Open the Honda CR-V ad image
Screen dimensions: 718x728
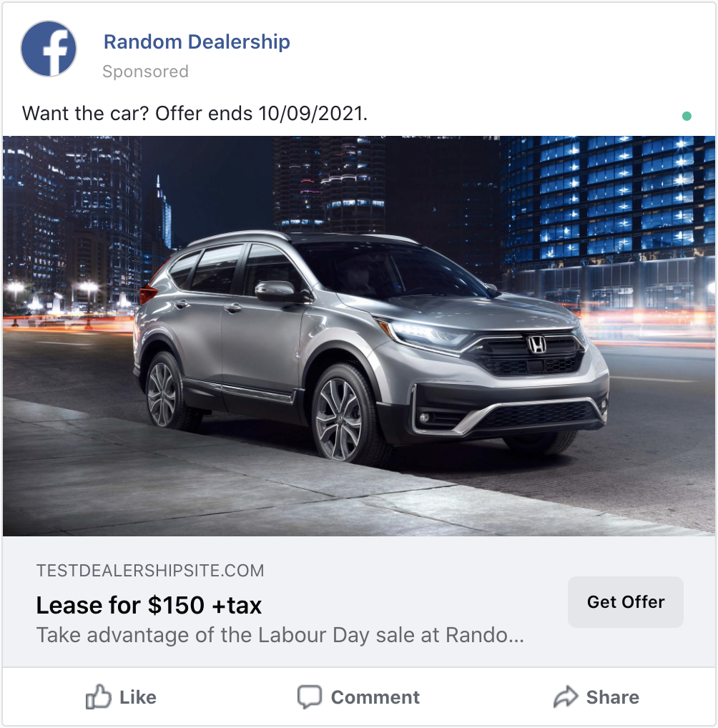pyautogui.click(x=359, y=336)
